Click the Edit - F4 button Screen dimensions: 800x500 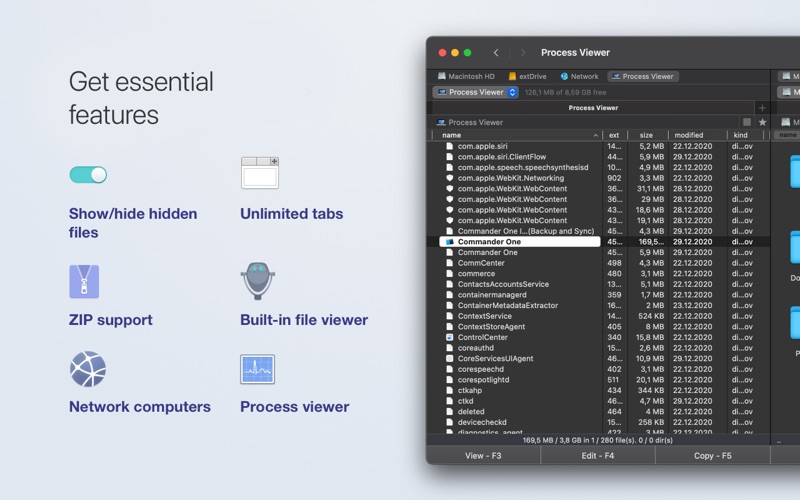click(598, 456)
